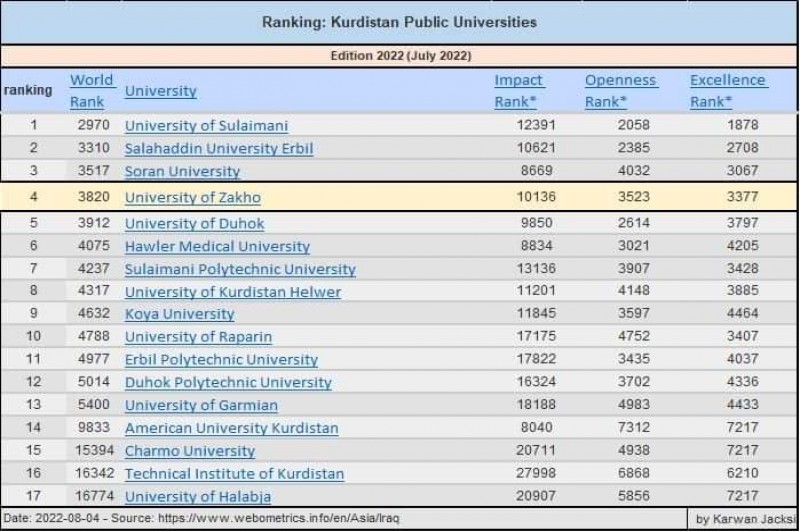Open the University of Sulaimani link

pyautogui.click(x=206, y=126)
